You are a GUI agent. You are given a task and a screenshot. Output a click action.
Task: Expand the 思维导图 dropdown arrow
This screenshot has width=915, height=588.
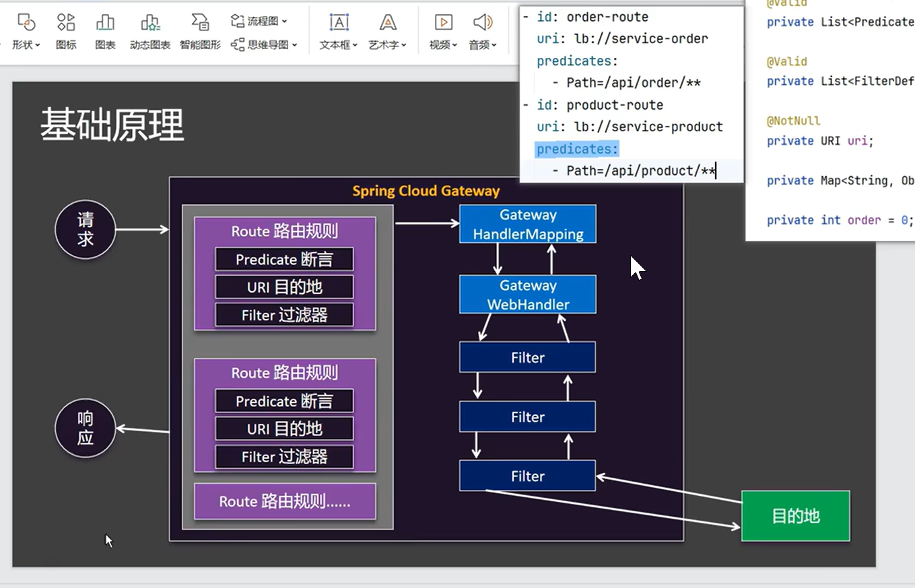(x=295, y=45)
